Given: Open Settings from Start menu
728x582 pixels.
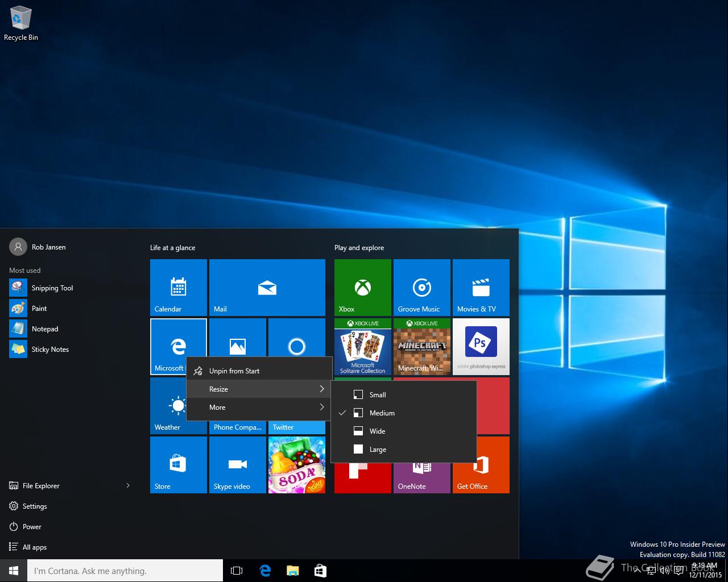Looking at the screenshot, I should 71,506.
